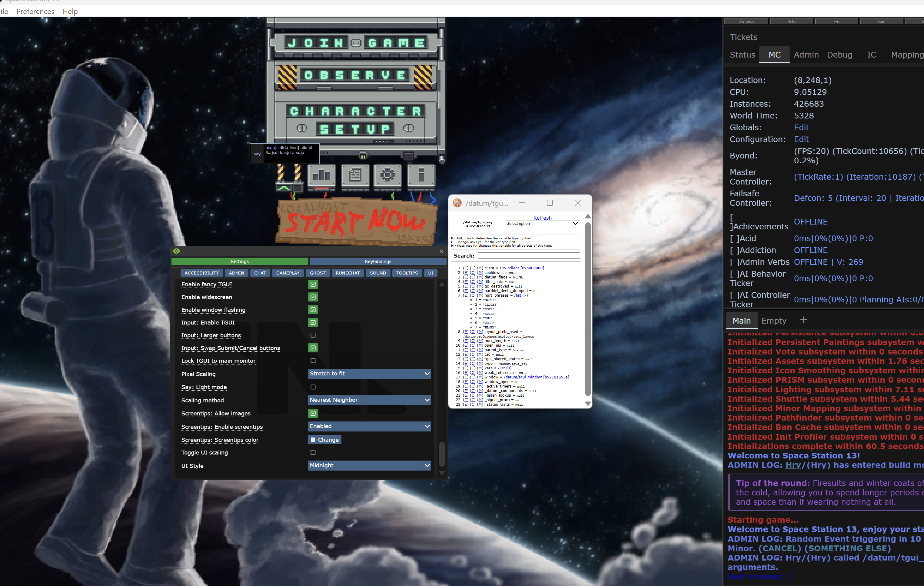Screen dimensions: 924x586
Task: Click the atom icon in datum window titlebar
Action: 457,203
